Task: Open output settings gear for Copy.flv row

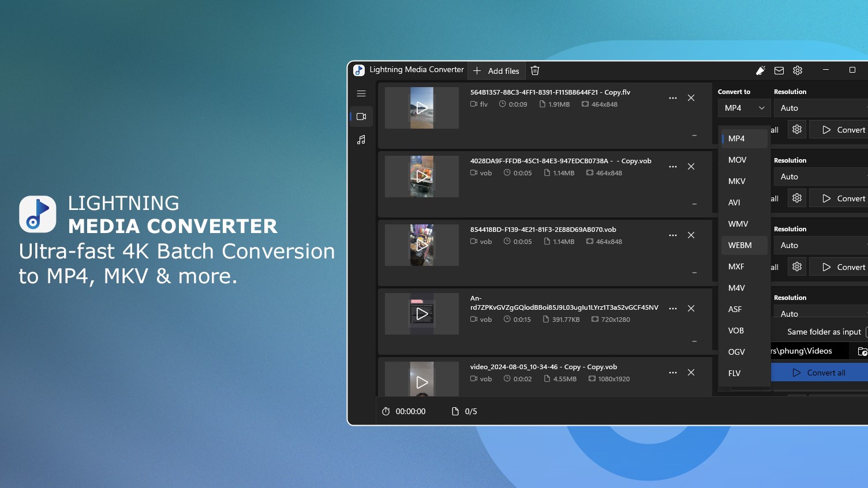Action: point(797,130)
